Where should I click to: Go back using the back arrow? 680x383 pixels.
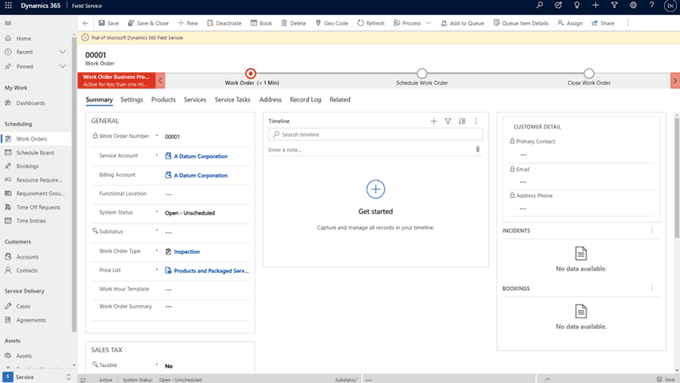click(85, 23)
